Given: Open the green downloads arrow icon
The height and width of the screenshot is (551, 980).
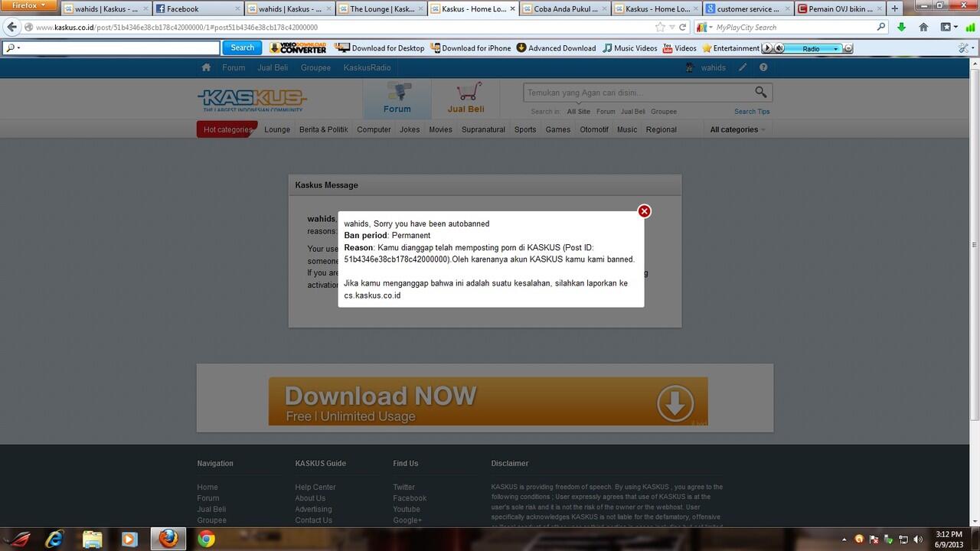Looking at the screenshot, I should coord(901,27).
